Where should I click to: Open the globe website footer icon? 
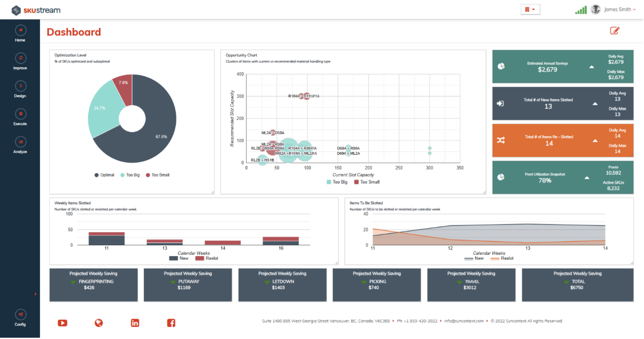[x=99, y=323]
